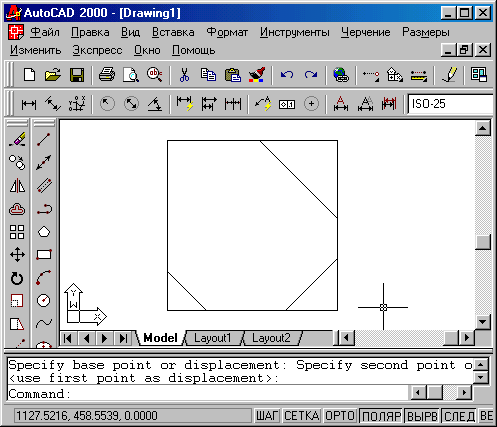The width and height of the screenshot is (497, 427).
Task: Choose the Rectangle drawing tool
Action: point(44,255)
